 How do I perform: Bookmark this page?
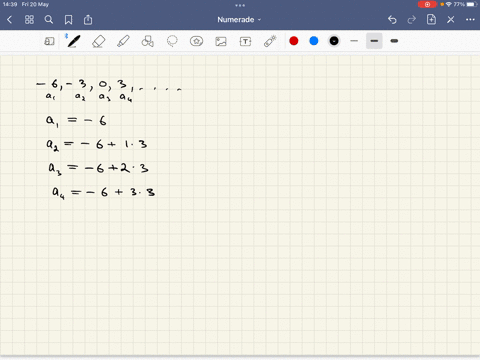click(x=68, y=20)
